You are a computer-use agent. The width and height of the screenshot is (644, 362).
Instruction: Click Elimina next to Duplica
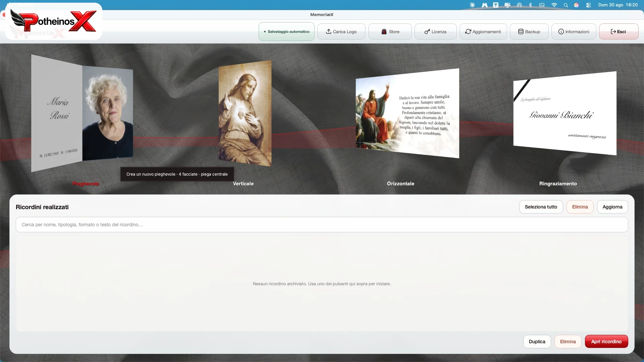coord(568,342)
